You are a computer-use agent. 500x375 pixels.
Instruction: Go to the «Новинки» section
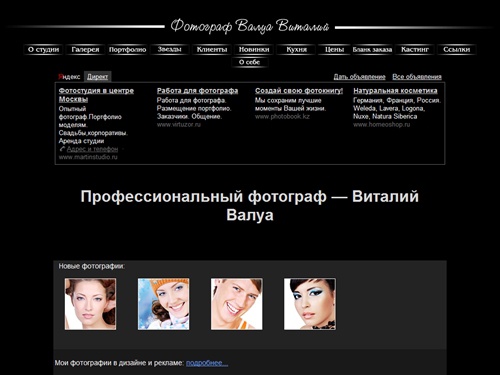click(254, 50)
